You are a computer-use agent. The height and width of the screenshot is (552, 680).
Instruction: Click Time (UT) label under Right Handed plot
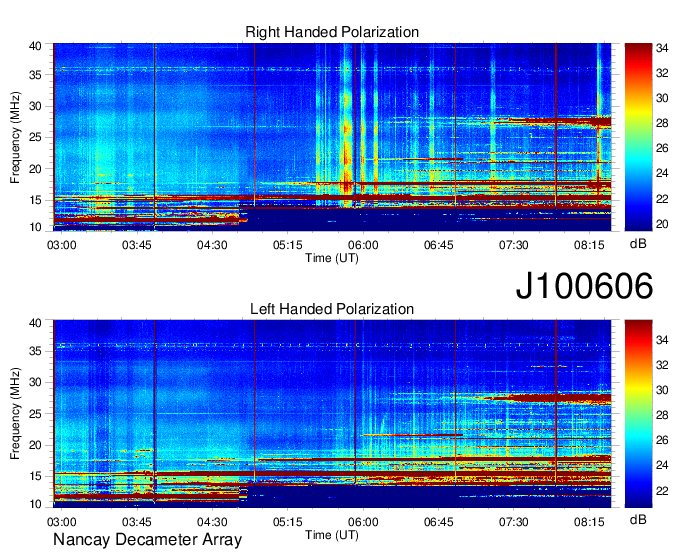tap(332, 258)
